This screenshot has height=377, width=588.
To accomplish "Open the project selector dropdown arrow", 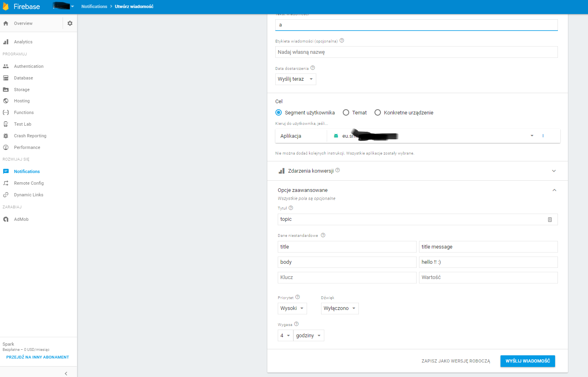I will coord(72,6).
